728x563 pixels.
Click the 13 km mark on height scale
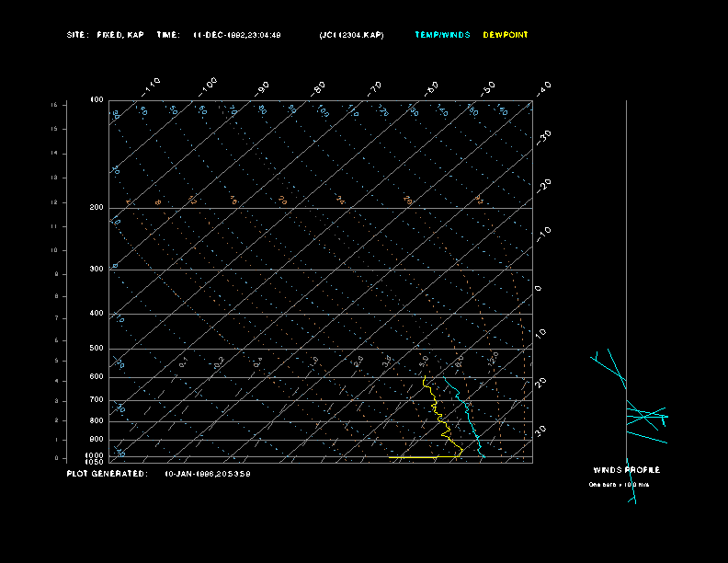[x=54, y=178]
